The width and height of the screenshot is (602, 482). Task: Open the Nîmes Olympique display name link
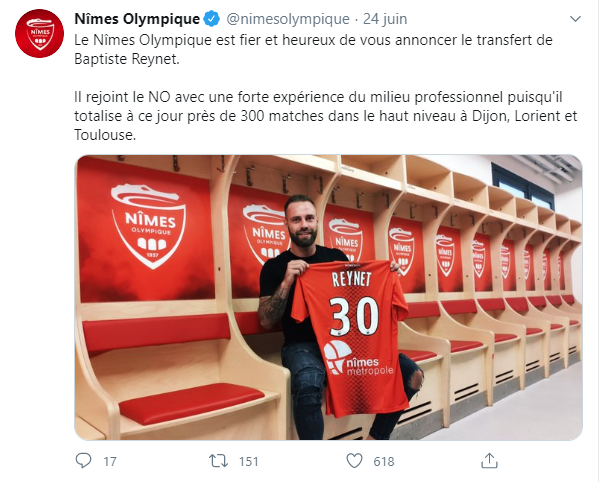138,19
